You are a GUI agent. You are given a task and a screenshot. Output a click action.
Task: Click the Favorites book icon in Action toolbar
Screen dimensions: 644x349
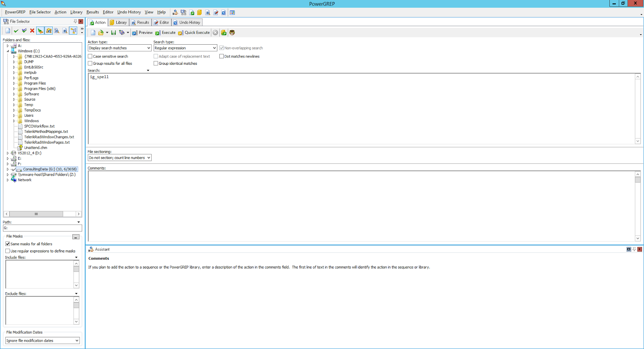click(x=122, y=33)
